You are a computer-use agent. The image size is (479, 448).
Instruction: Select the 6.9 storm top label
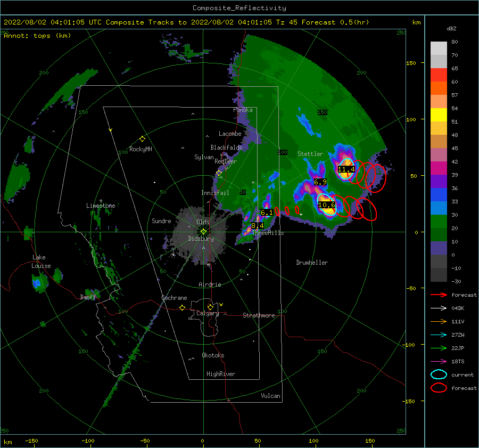pyautogui.click(x=320, y=182)
